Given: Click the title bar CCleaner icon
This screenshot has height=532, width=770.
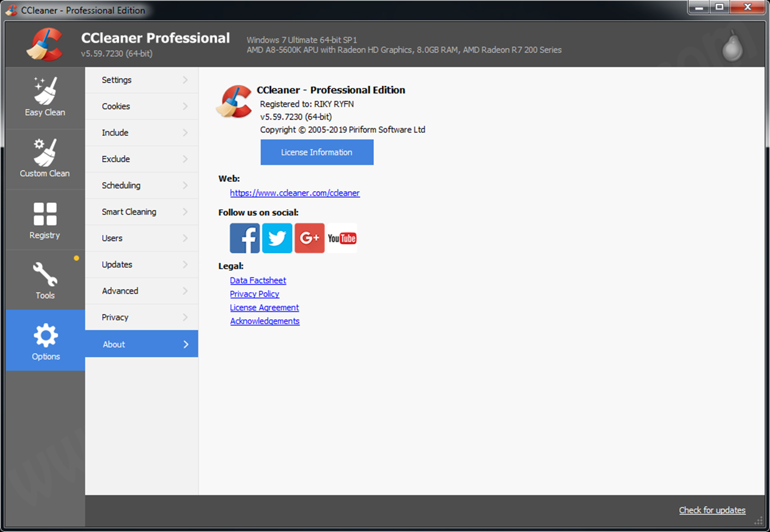Looking at the screenshot, I should point(11,10).
